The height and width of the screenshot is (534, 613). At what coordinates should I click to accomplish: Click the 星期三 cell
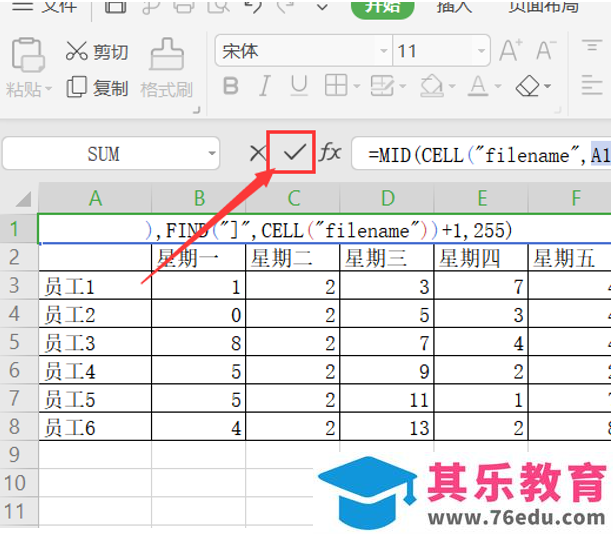pyautogui.click(x=387, y=258)
